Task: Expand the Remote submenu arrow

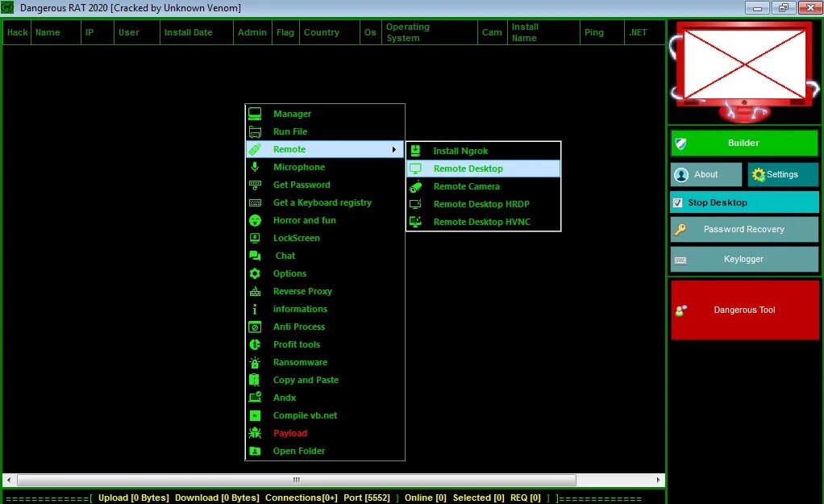Action: pos(393,149)
